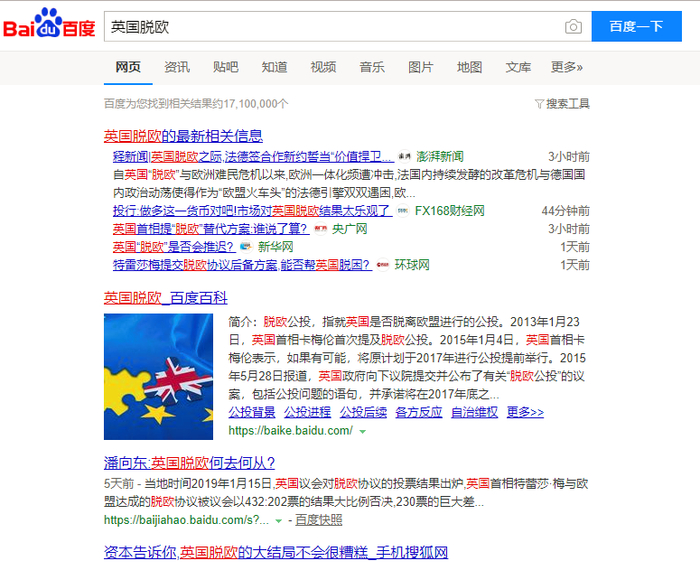The image size is (700, 562).
Task: Switch to the 文库 tab
Action: tap(518, 67)
